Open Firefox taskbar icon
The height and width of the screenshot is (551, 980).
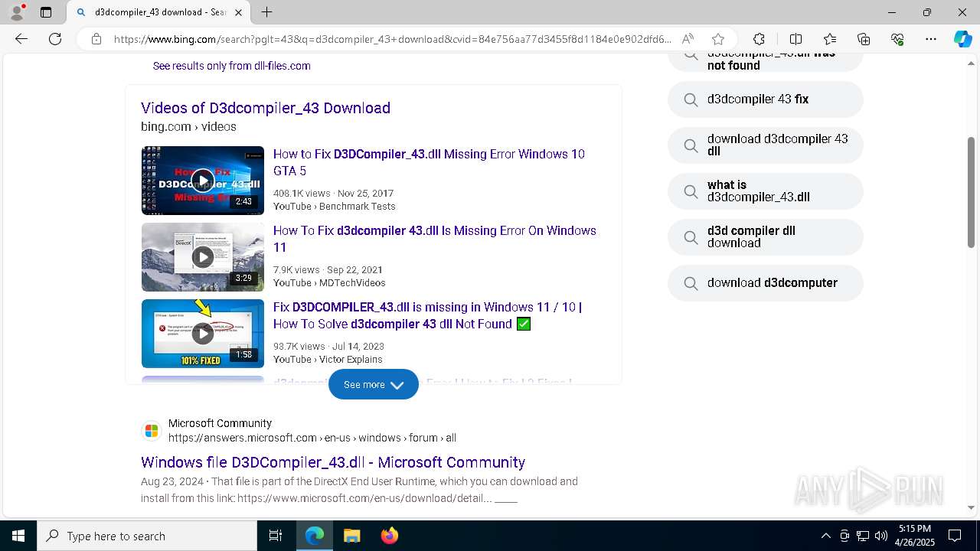pyautogui.click(x=389, y=536)
